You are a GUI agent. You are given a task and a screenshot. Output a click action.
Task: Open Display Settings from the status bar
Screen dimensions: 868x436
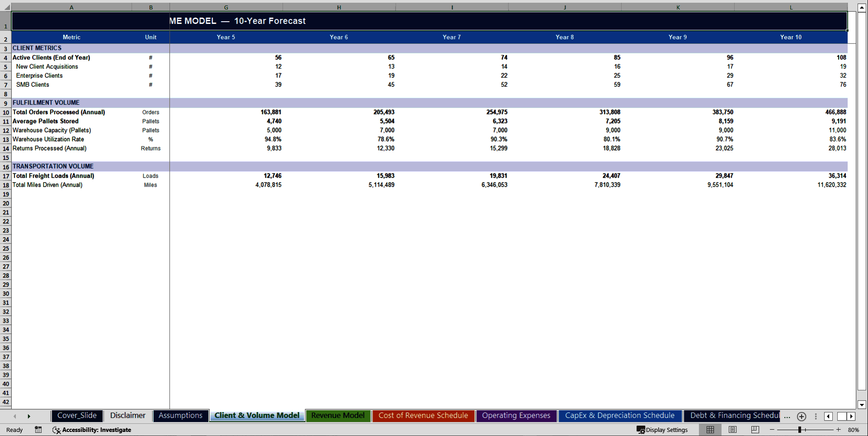663,430
